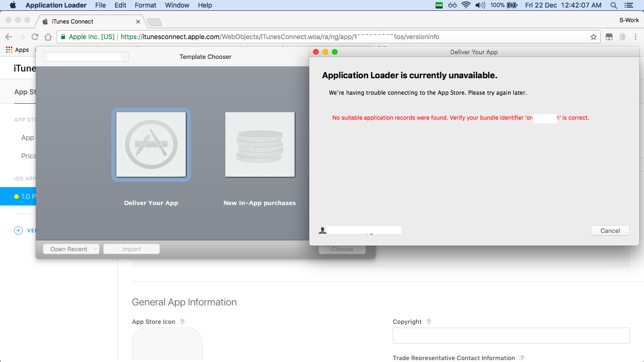The image size is (644, 362).
Task: Click the plus version icon in sidebar
Action: pos(18,230)
